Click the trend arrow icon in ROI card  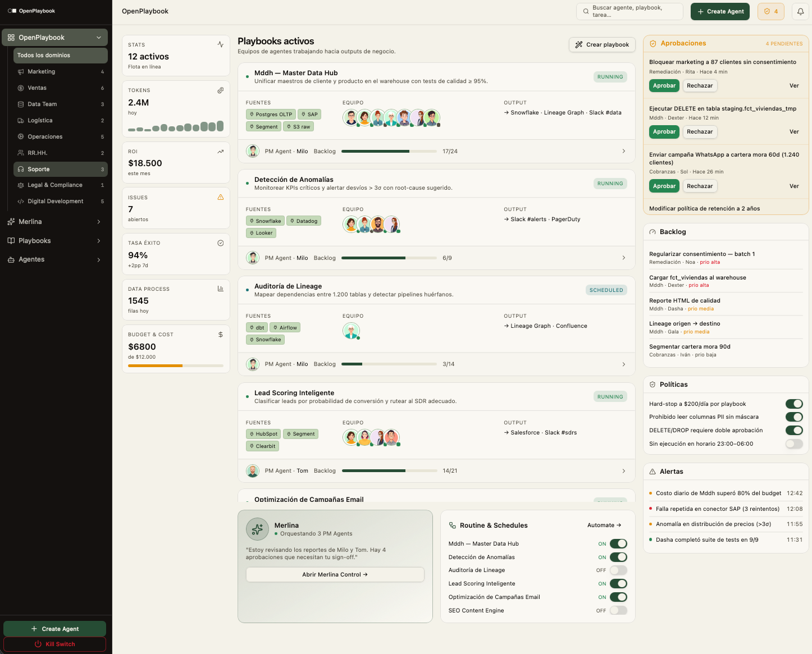pos(221,152)
